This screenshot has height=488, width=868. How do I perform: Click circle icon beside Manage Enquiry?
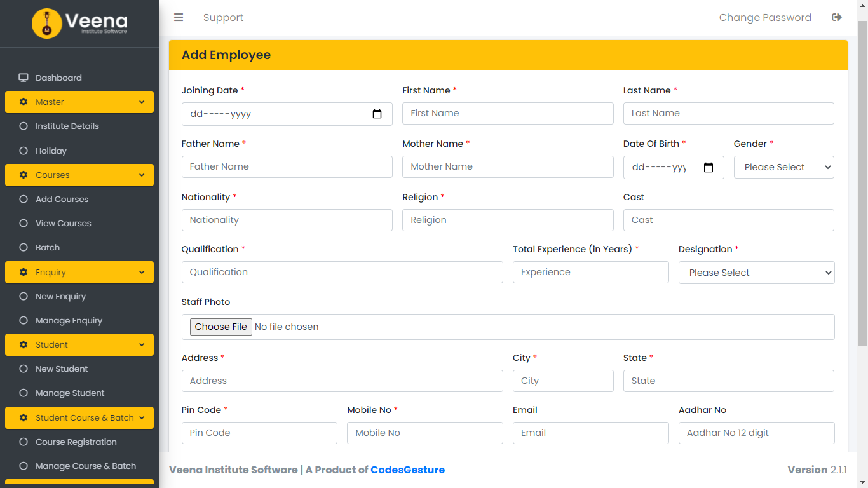tap(24, 320)
